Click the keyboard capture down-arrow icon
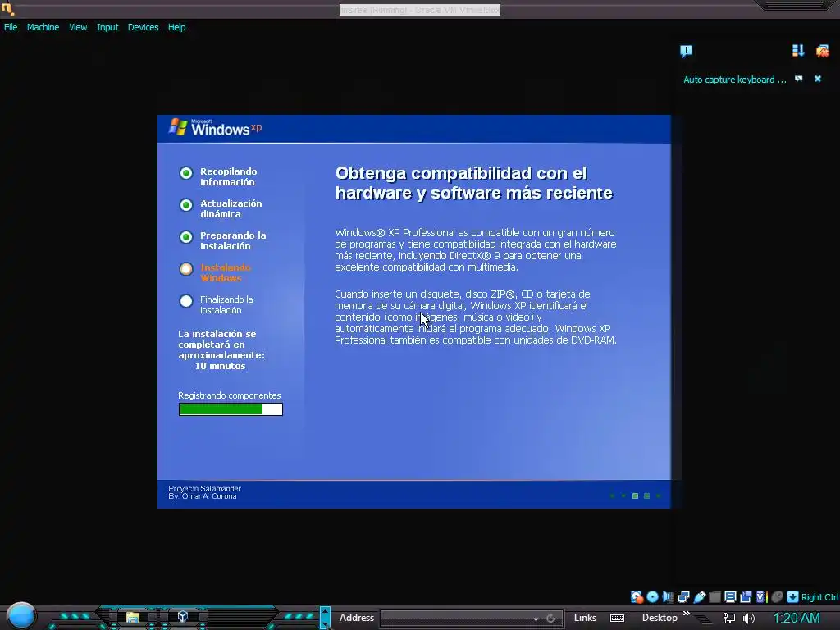The height and width of the screenshot is (630, 840). (x=793, y=597)
